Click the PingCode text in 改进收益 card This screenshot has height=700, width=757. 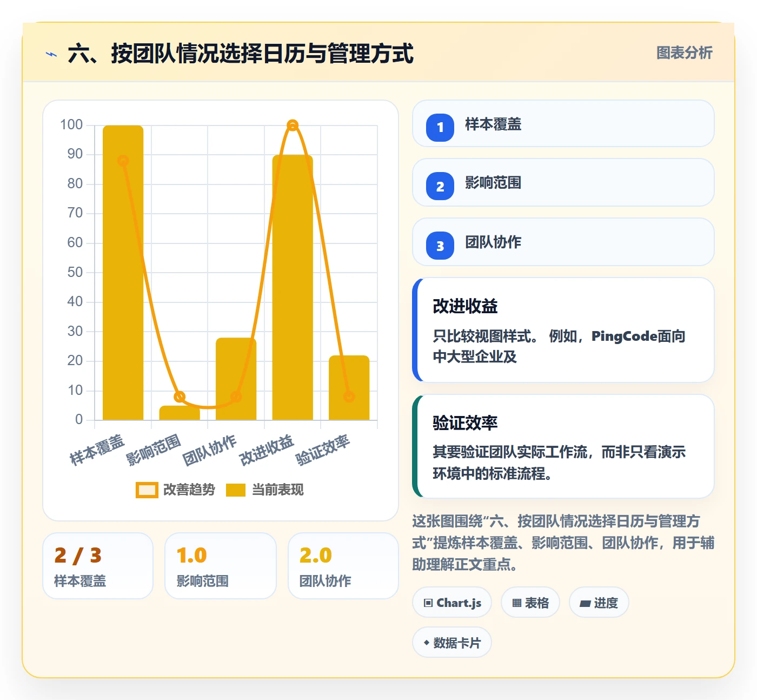[624, 336]
